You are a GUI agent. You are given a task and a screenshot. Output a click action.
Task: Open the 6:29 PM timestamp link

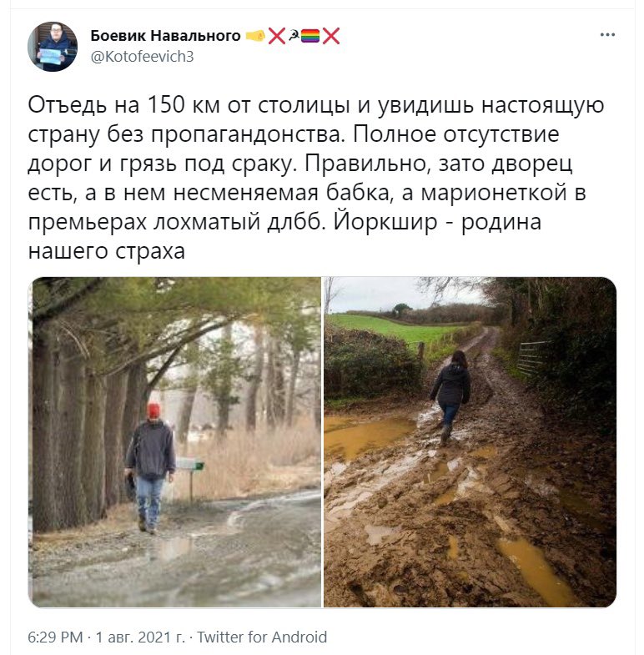point(55,637)
